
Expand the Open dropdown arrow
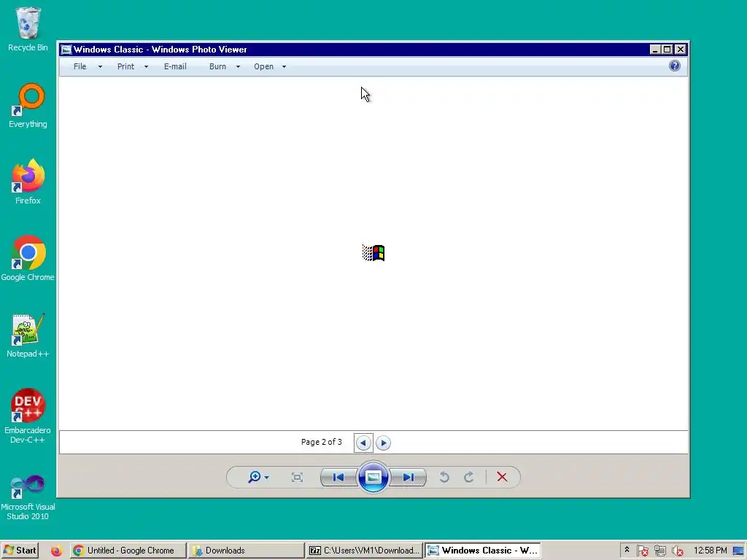(x=285, y=67)
